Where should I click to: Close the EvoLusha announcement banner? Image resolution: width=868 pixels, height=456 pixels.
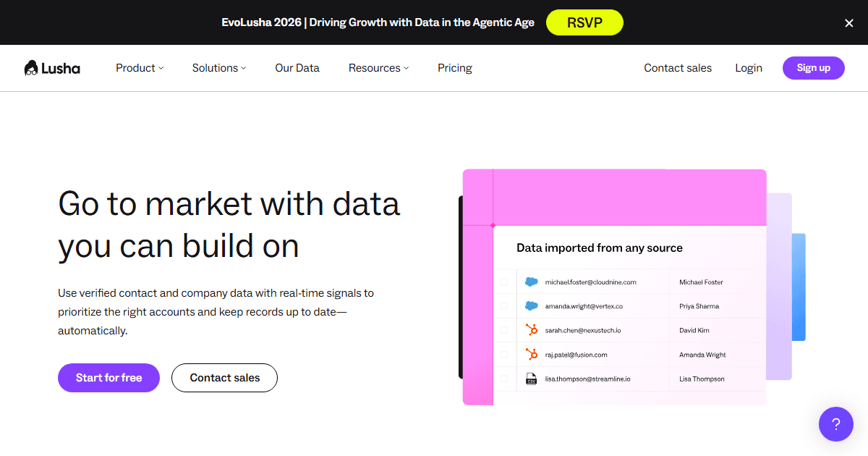[849, 23]
